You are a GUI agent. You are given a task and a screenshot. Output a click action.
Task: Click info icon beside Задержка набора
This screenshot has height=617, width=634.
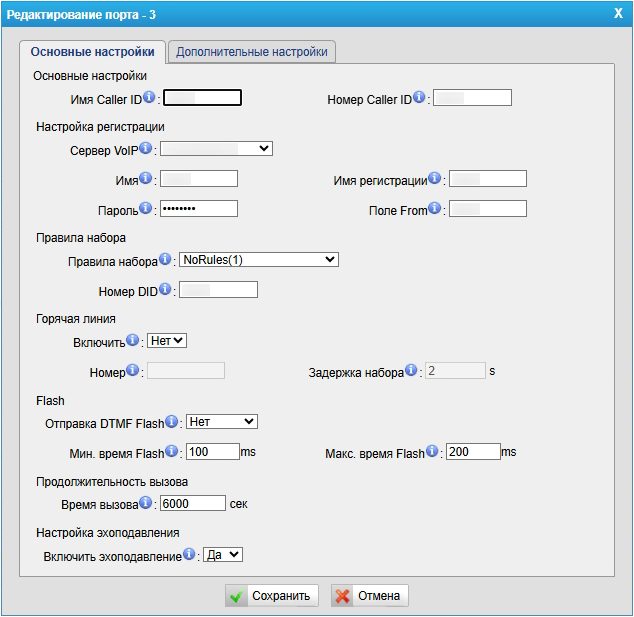tap(411, 370)
